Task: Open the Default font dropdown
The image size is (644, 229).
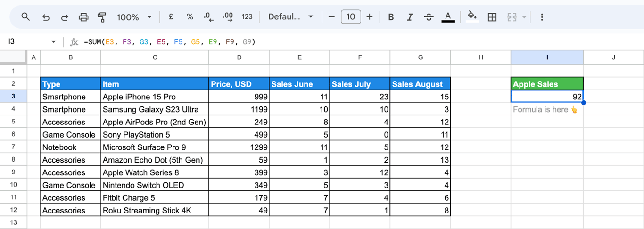Action: (x=290, y=17)
